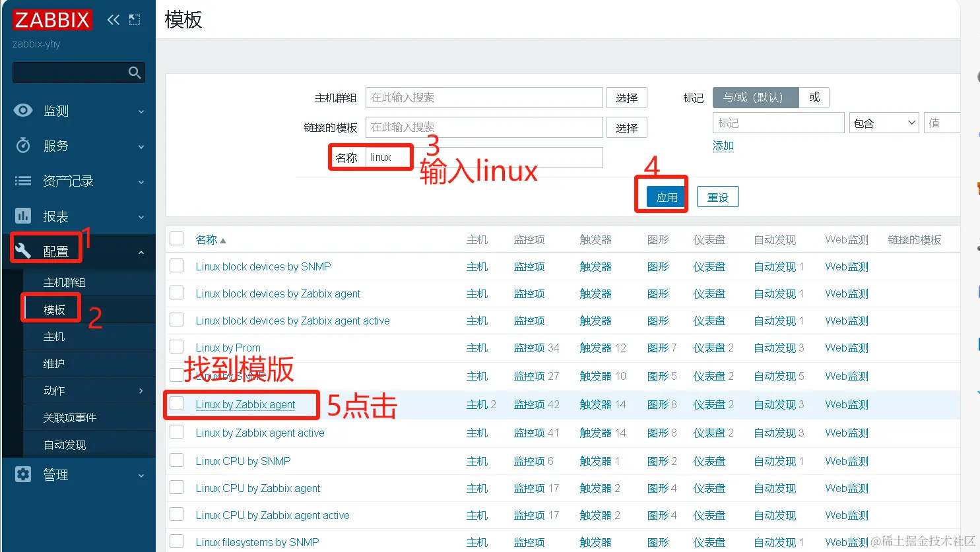
Task: Check the Linux CPU by SNMP row
Action: (x=177, y=460)
